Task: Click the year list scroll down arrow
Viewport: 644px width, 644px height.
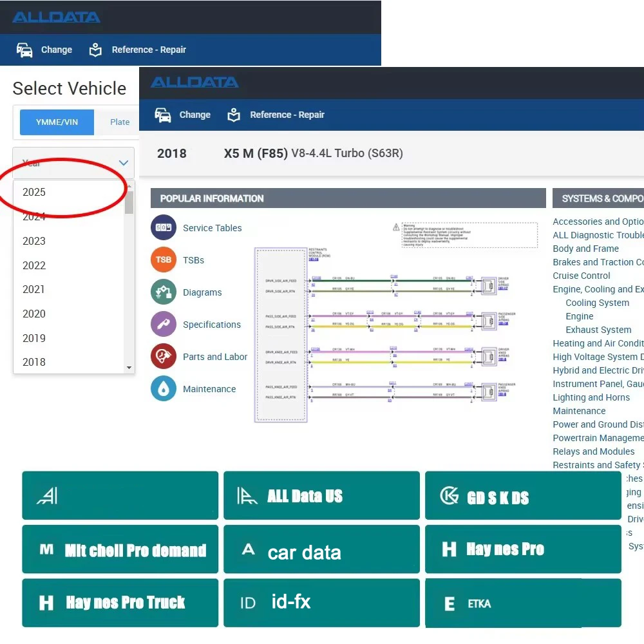Action: tap(129, 368)
